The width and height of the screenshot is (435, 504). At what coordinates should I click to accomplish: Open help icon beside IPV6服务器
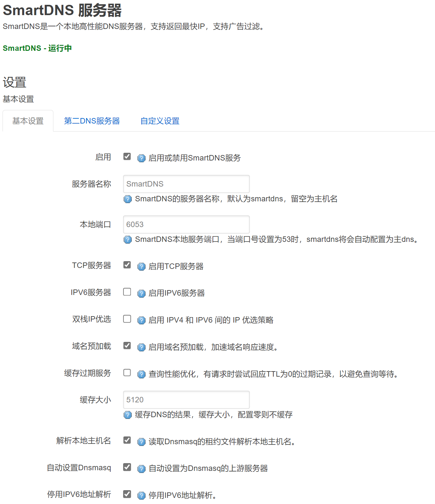click(x=141, y=293)
